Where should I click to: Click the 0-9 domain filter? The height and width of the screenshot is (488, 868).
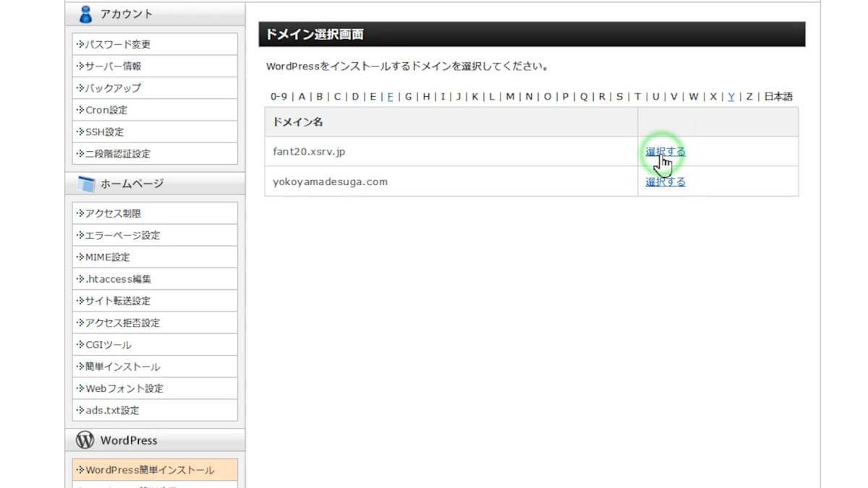pos(278,96)
